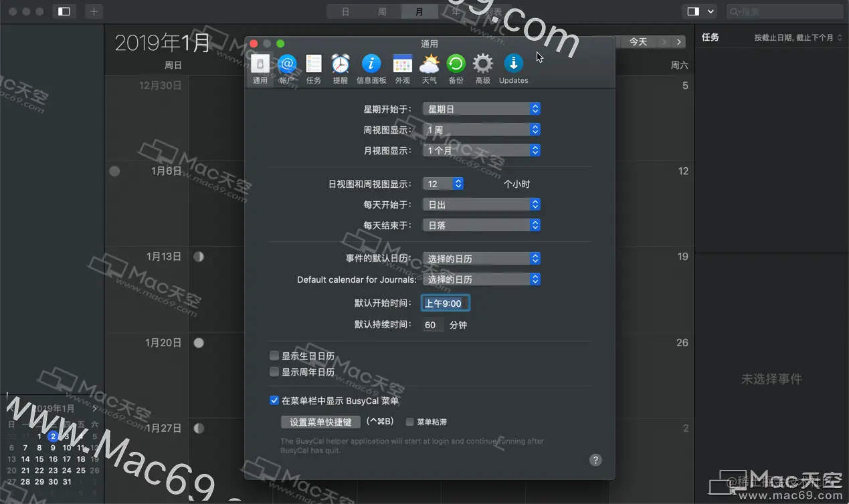Open the 外观 appearance preferences pane

point(402,70)
